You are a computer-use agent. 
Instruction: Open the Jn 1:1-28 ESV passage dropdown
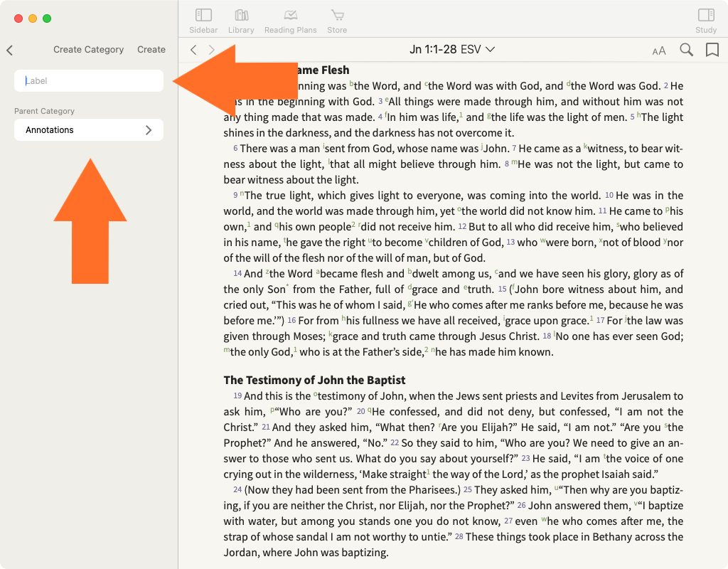(452, 50)
